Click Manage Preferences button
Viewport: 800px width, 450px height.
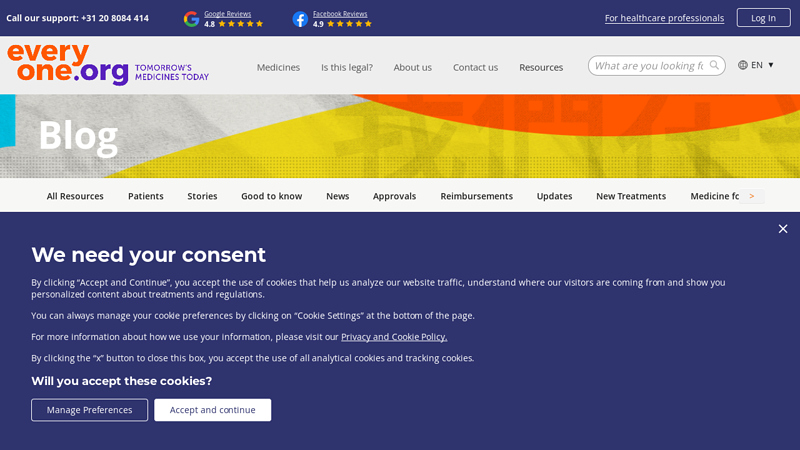(89, 410)
